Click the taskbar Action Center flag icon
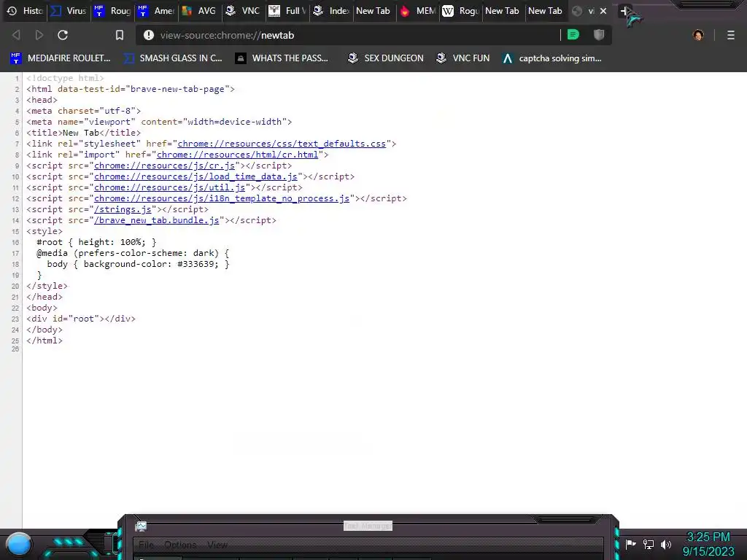Image resolution: width=747 pixels, height=560 pixels. [631, 544]
